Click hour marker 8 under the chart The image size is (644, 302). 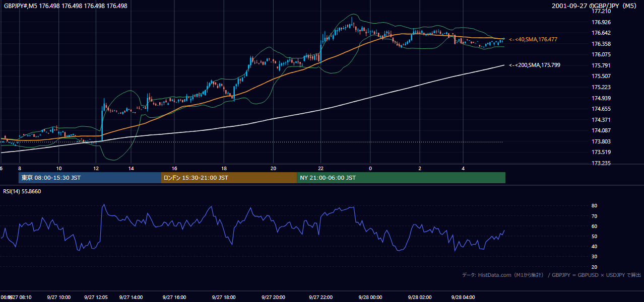[x=19, y=169]
